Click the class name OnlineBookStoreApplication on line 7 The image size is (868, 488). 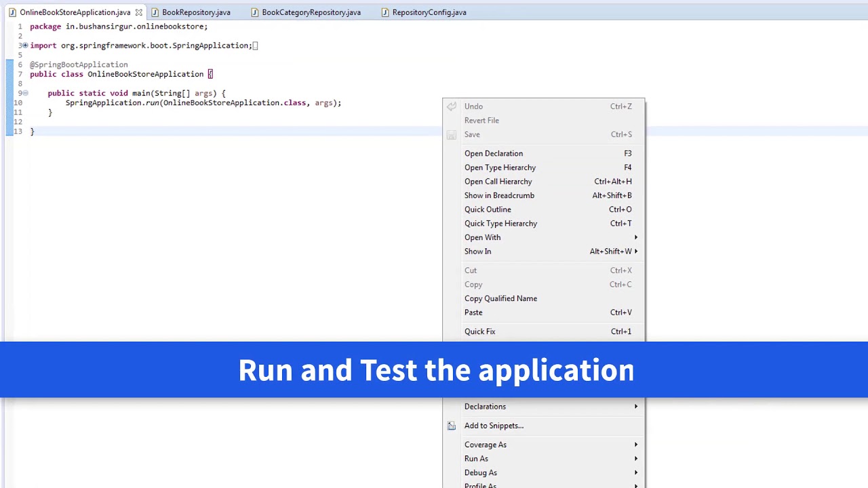click(x=145, y=74)
